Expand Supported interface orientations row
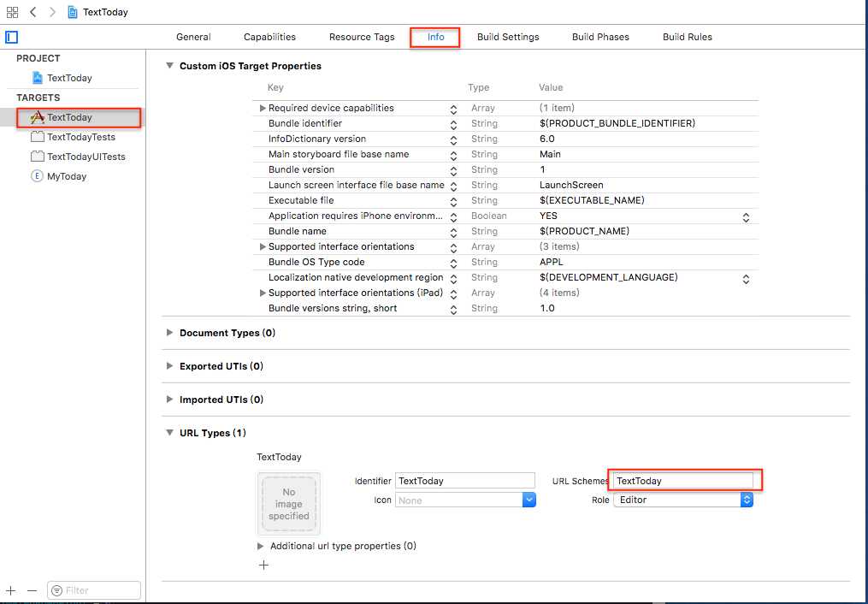Image resolution: width=868 pixels, height=604 pixels. click(263, 246)
